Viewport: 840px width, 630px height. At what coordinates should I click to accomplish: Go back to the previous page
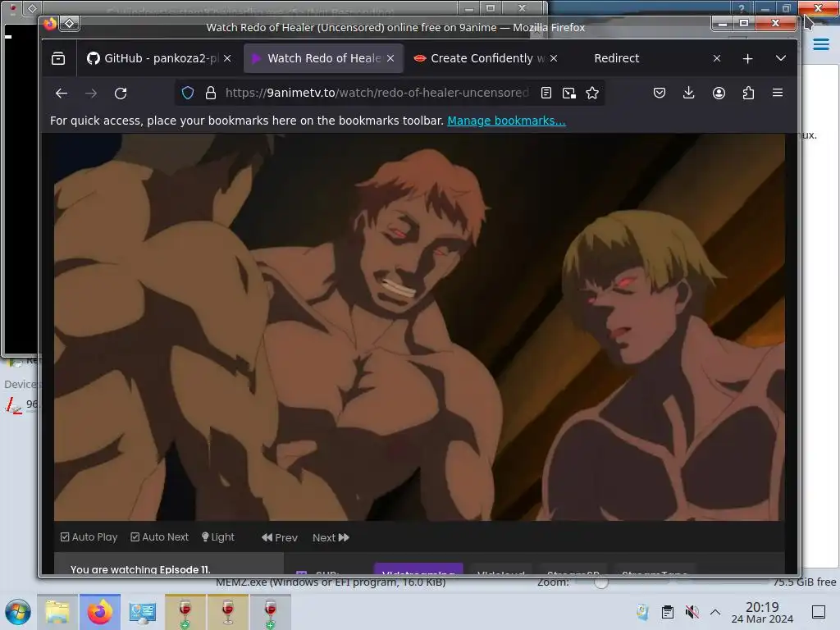61,94
